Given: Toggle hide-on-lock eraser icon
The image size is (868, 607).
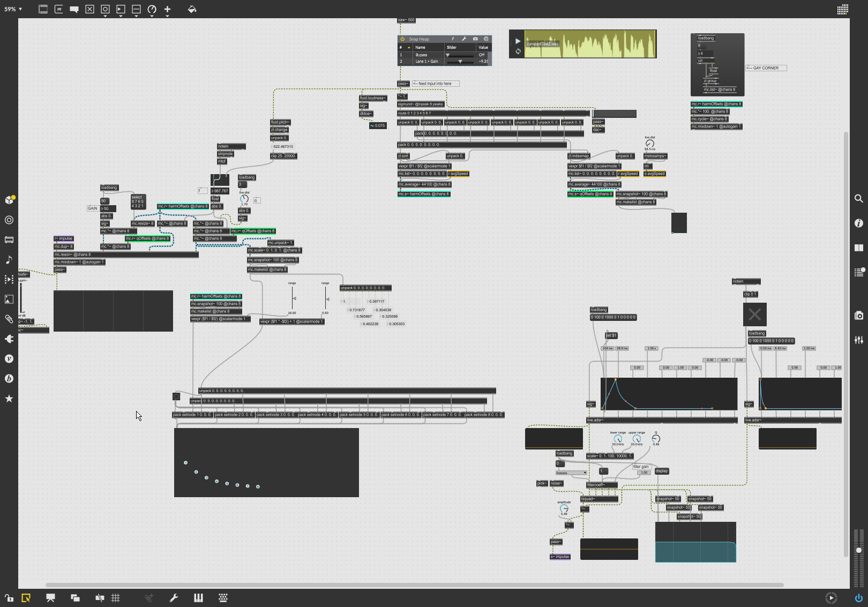Looking at the screenshot, I should [x=100, y=598].
